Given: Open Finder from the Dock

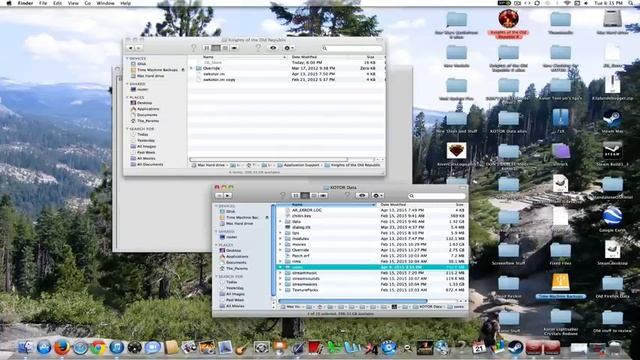Looking at the screenshot, I should coord(25,348).
